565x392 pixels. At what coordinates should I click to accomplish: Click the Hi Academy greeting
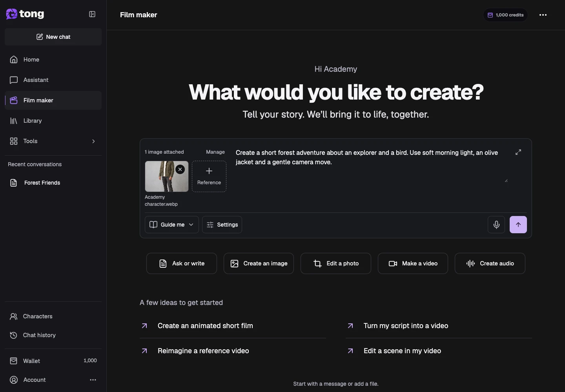tap(336, 69)
